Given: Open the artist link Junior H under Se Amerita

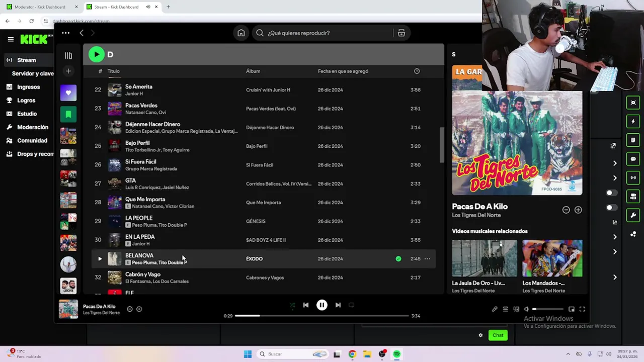Looking at the screenshot, I should point(134,94).
